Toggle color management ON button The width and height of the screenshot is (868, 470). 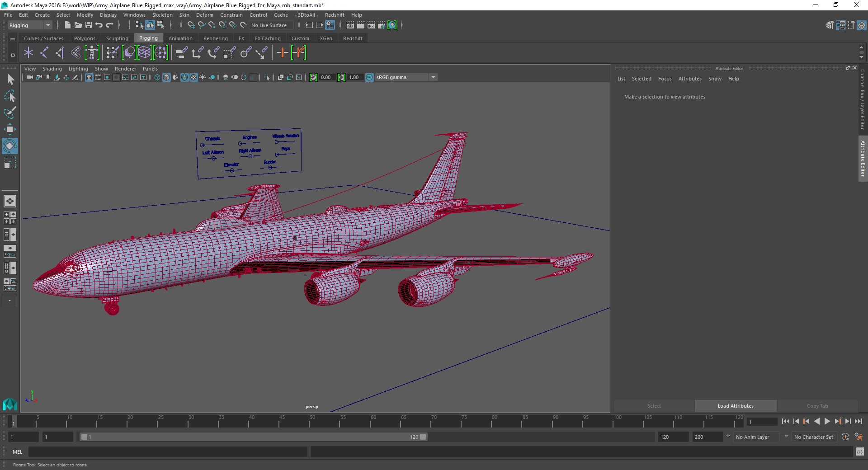point(369,77)
